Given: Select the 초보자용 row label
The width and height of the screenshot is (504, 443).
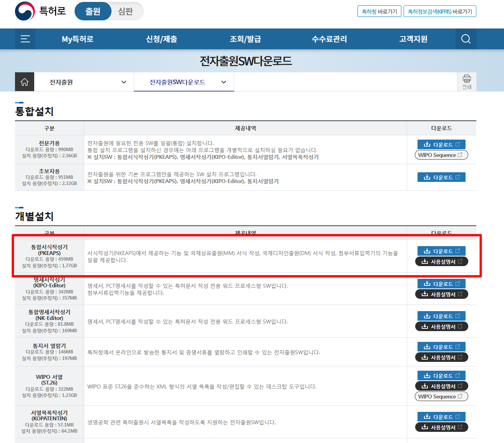Looking at the screenshot, I should tap(49, 171).
